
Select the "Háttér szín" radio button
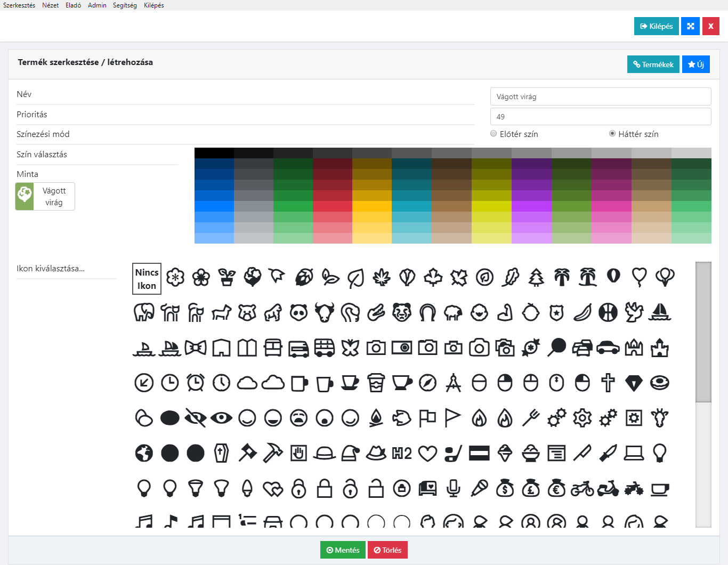coord(612,134)
